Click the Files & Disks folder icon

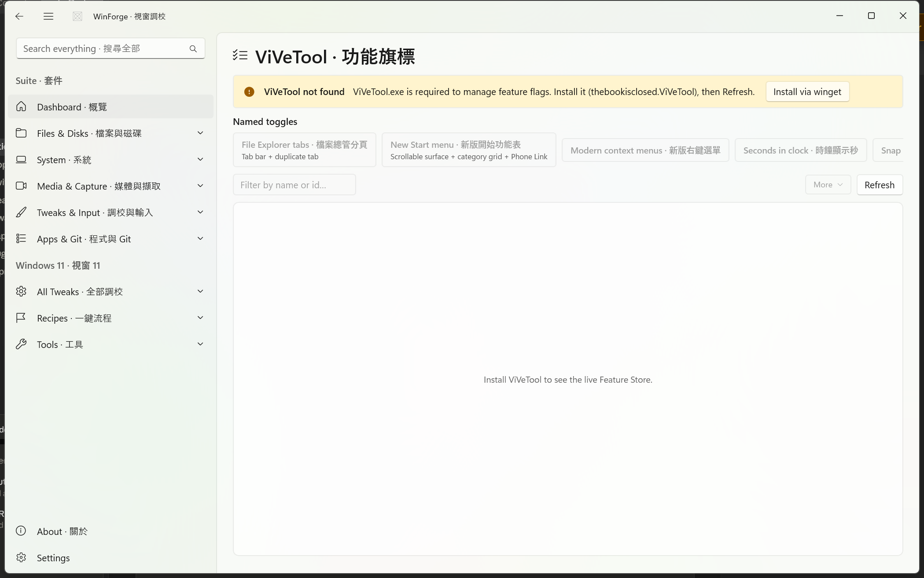pos(21,133)
